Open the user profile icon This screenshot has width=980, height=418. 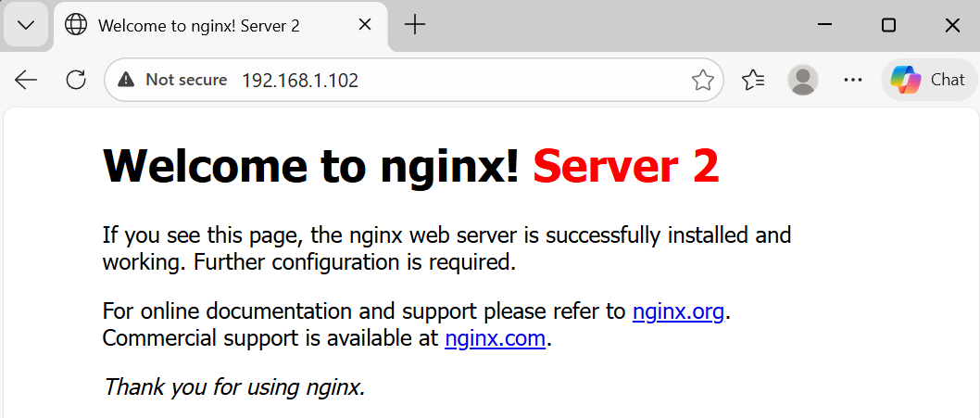[x=803, y=80]
